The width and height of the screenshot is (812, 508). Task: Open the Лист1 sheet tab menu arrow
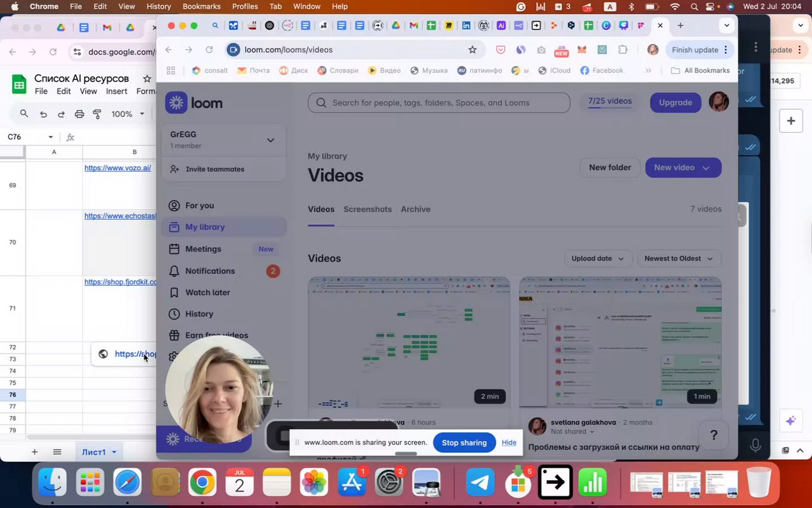[114, 452]
